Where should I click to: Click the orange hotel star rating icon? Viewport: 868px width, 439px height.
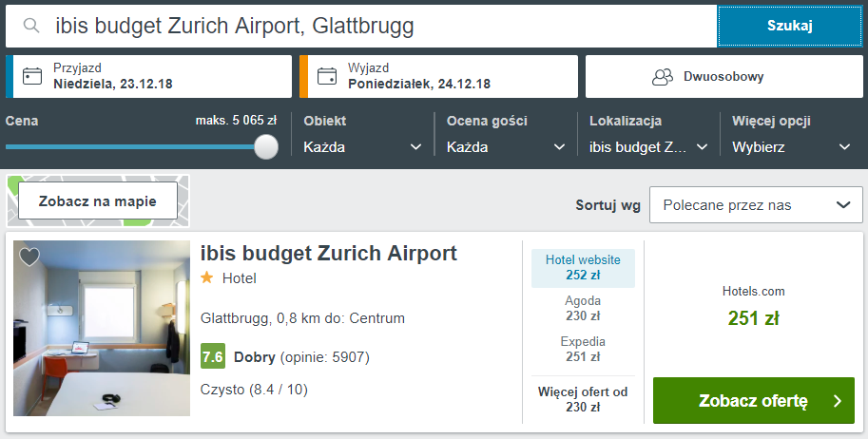click(207, 278)
